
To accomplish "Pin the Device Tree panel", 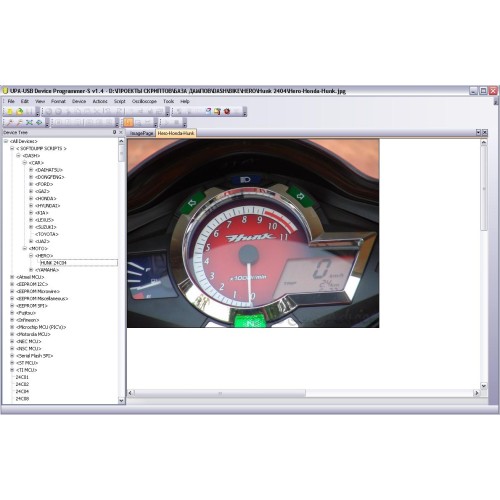I will tap(114, 132).
